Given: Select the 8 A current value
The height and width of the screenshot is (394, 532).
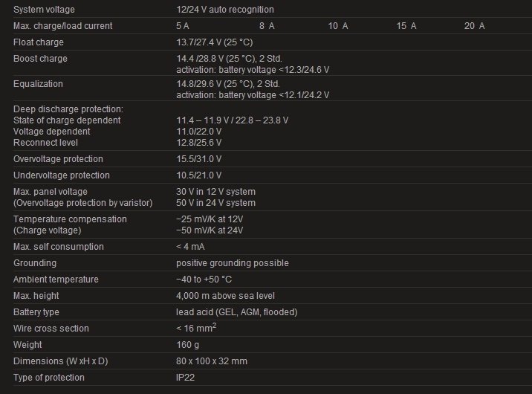Looking at the screenshot, I should [x=267, y=26].
